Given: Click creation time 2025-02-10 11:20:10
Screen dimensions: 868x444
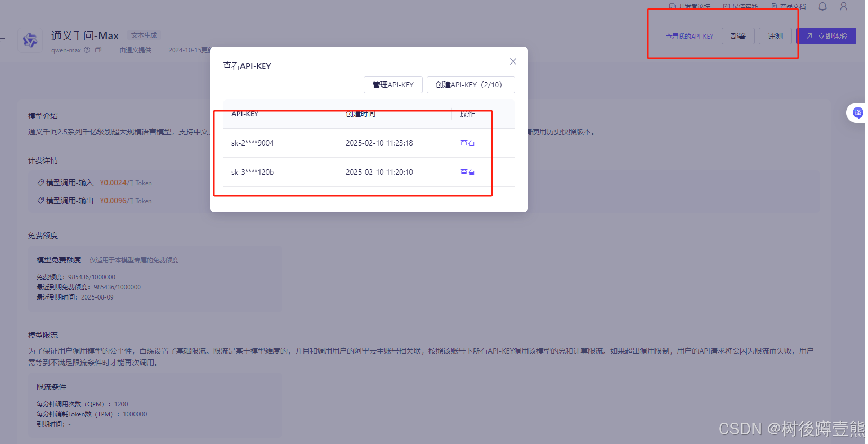Looking at the screenshot, I should [379, 172].
